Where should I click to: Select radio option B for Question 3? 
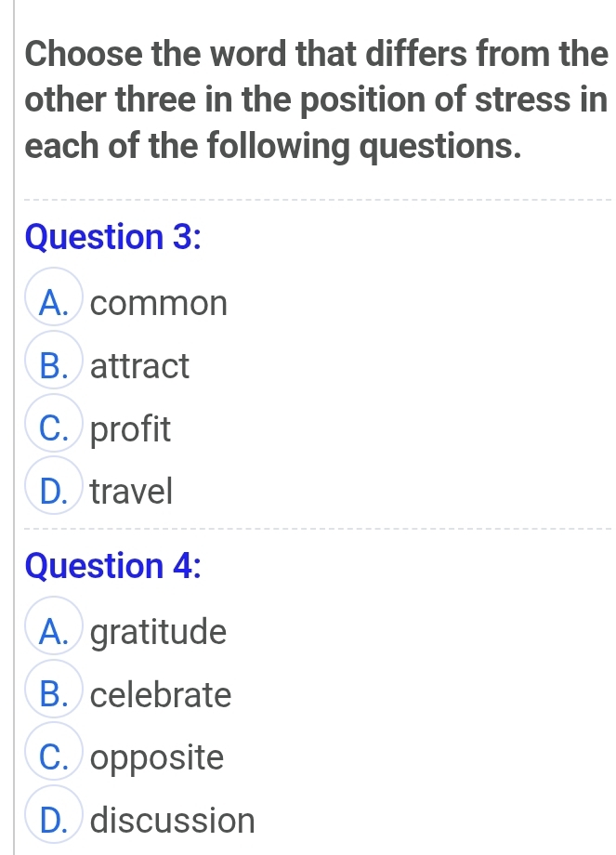click(58, 365)
